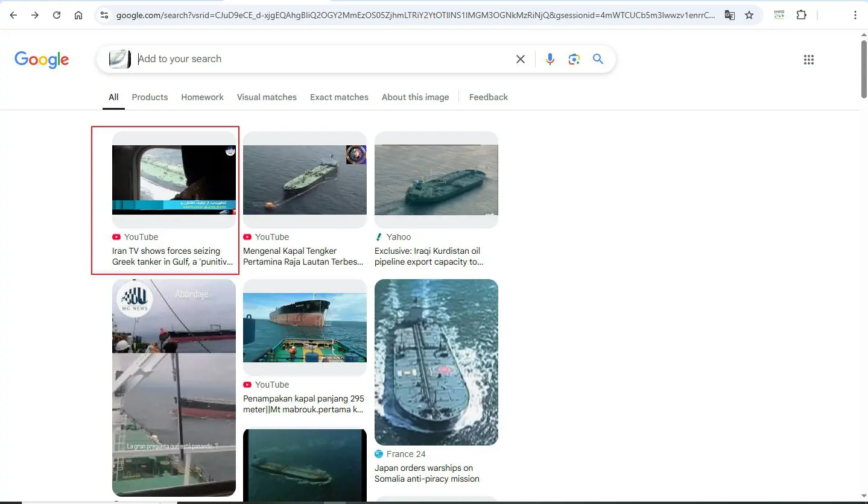
Task: Bookmark this page with star icon
Action: [x=749, y=15]
